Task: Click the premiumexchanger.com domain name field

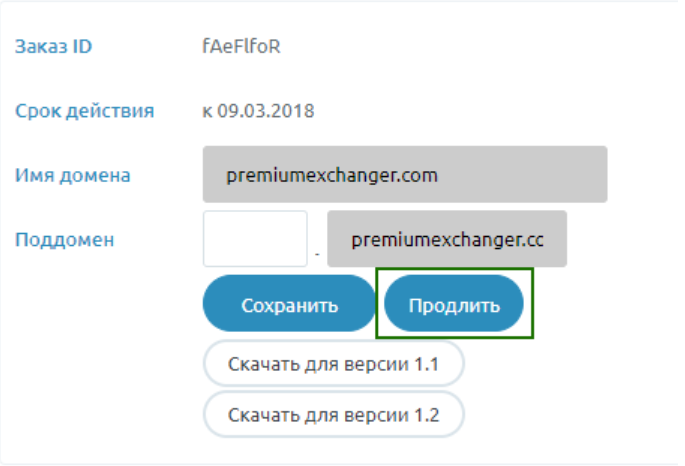Action: click(405, 175)
